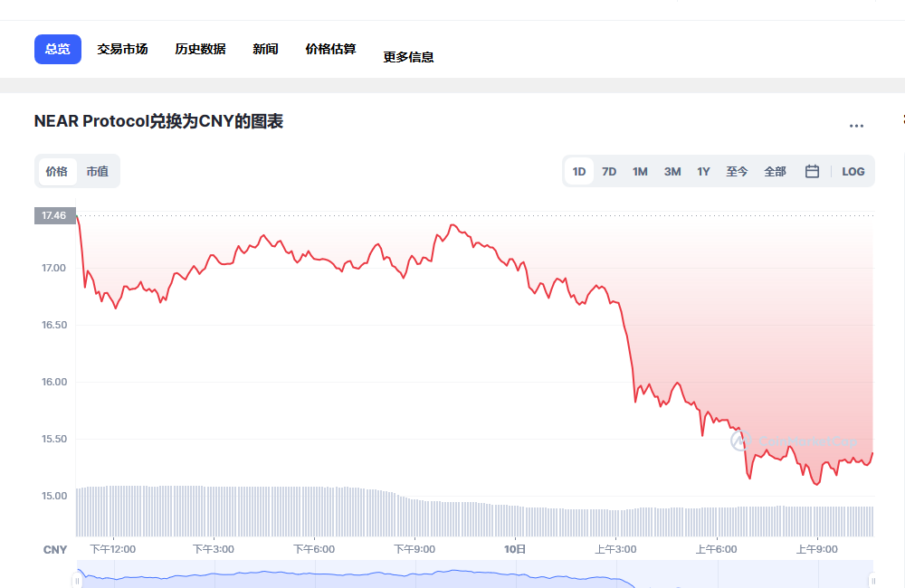
Task: Open the 历史数据 tab
Action: [200, 49]
